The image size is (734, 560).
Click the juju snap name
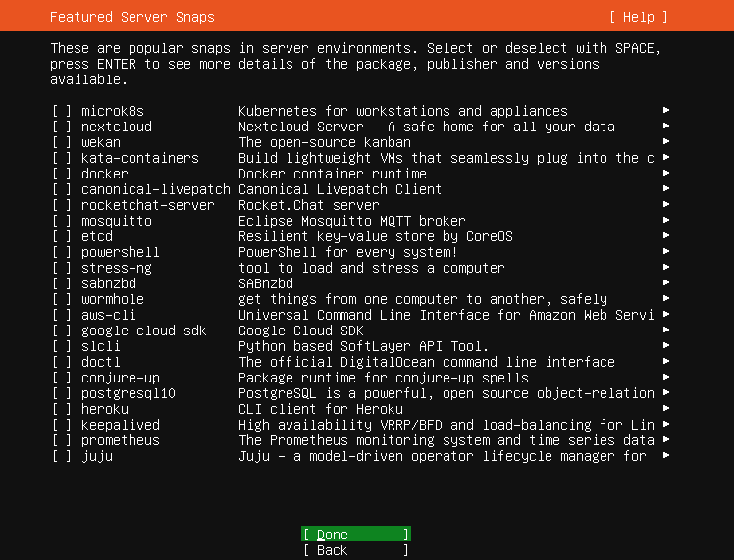coord(97,456)
